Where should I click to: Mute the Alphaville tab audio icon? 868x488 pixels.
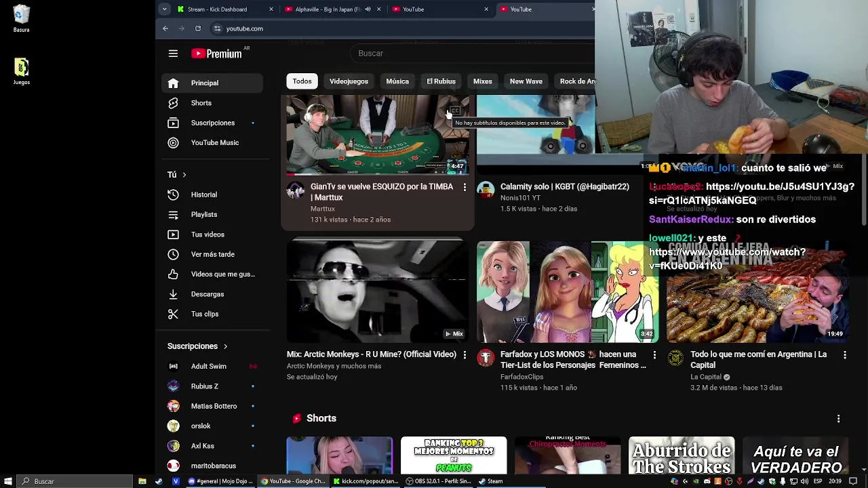[x=368, y=9]
